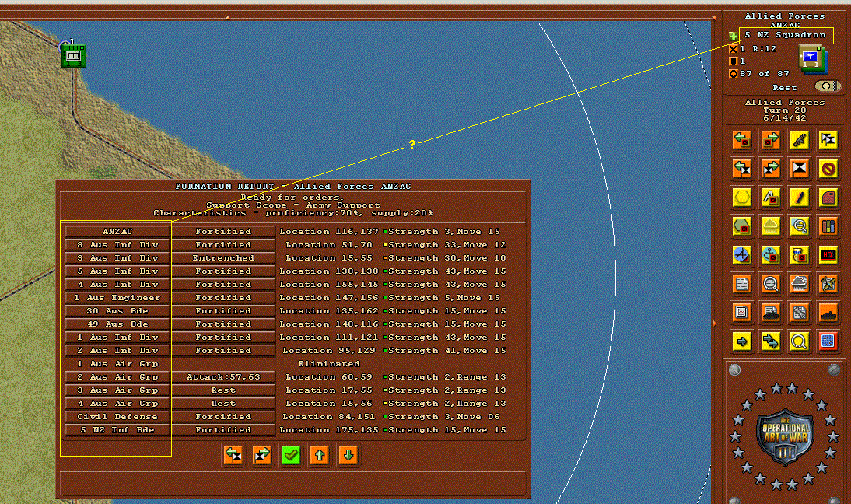Click previous formation button in report footer
This screenshot has width=851, height=504.
pos(233,455)
